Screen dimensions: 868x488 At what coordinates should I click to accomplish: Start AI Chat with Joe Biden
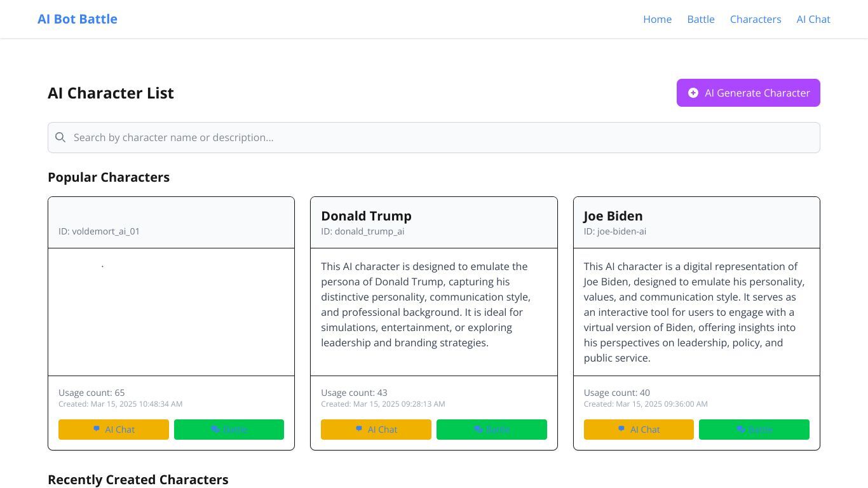tap(639, 430)
